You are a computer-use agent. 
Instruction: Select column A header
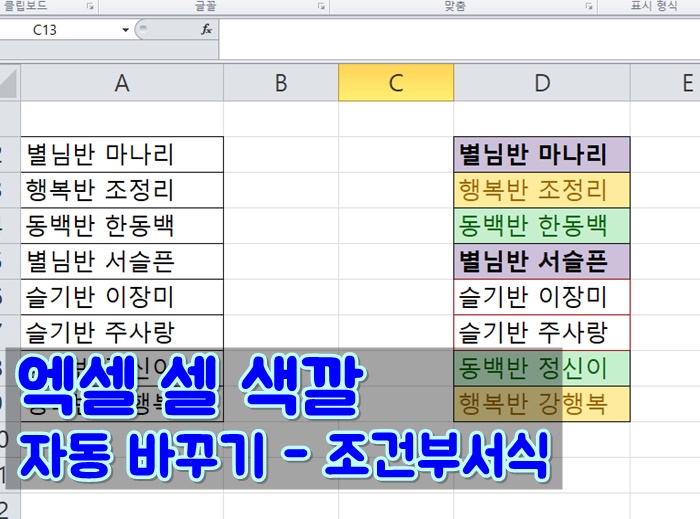(x=122, y=83)
